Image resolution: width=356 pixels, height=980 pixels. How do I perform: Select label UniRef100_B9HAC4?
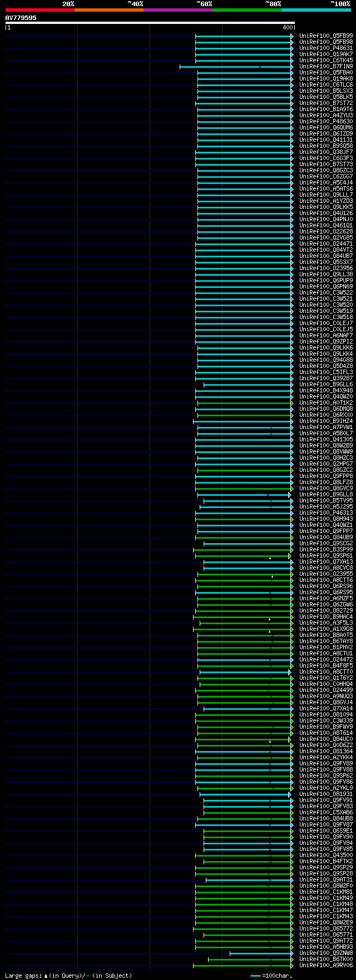coord(326,616)
